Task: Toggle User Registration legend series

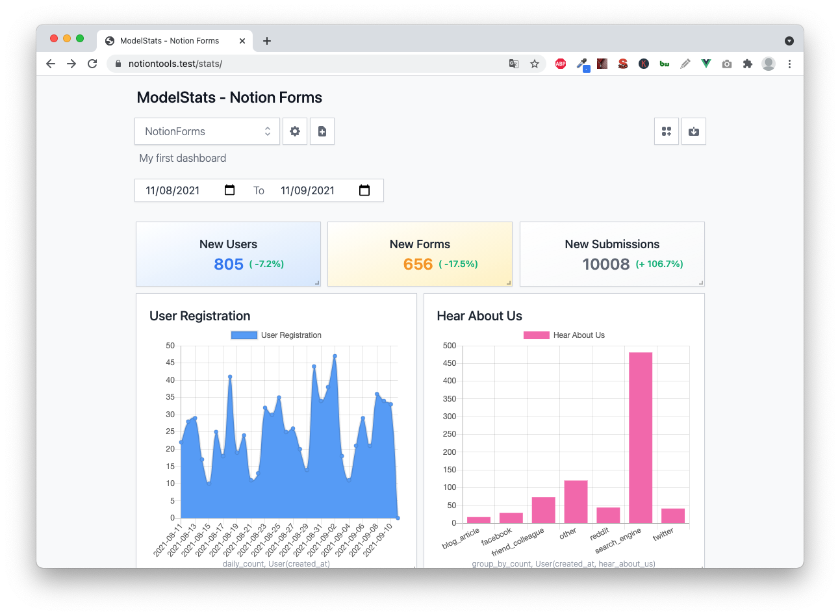Action: point(276,335)
